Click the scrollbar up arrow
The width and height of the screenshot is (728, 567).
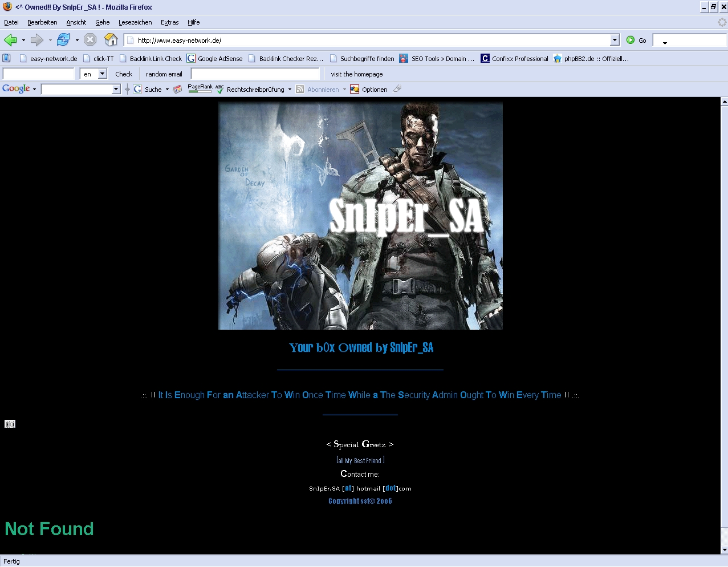tap(724, 102)
